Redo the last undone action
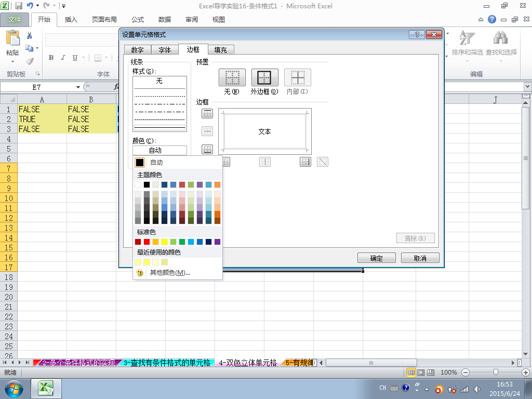532x399 pixels. 46,6
